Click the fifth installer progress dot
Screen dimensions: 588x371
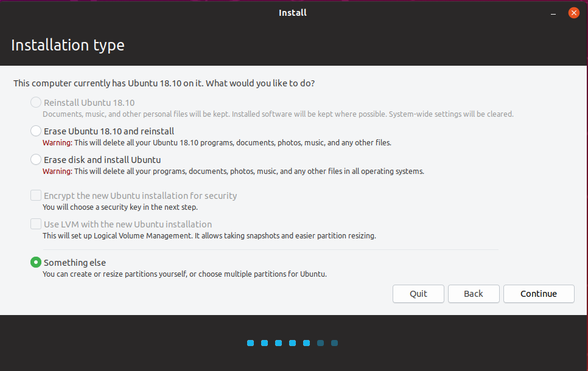[307, 343]
